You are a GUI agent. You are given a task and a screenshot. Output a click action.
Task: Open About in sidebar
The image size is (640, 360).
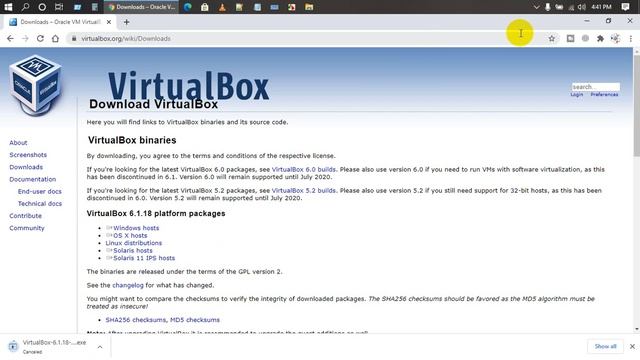(18, 142)
